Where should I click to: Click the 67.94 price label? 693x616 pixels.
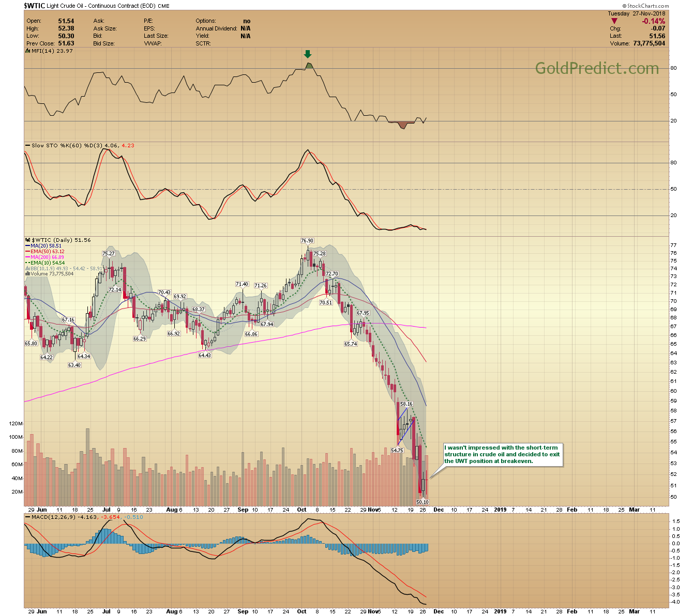coord(267,325)
